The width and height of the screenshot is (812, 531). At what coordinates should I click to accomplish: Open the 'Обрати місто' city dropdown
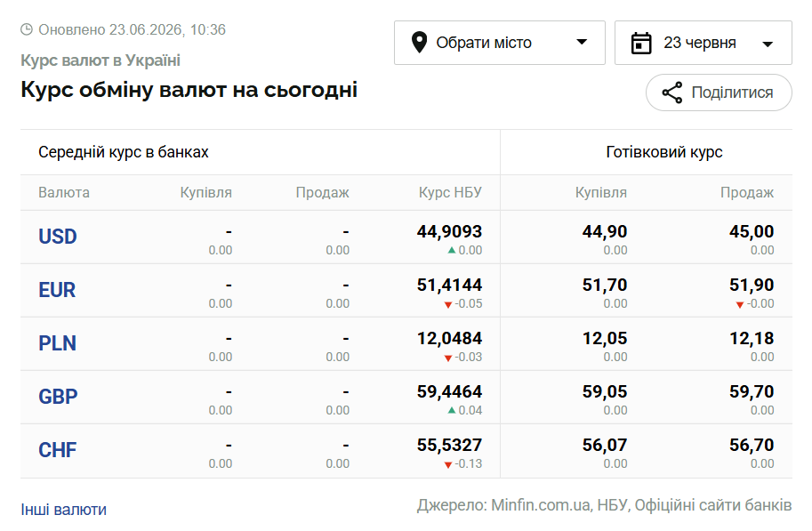coord(499,43)
